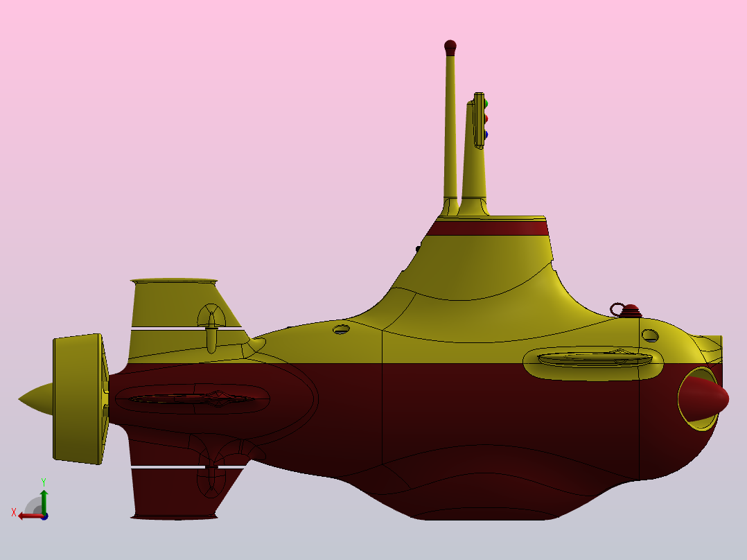
Task: Select the green signal light on the mast
Action: click(x=486, y=103)
